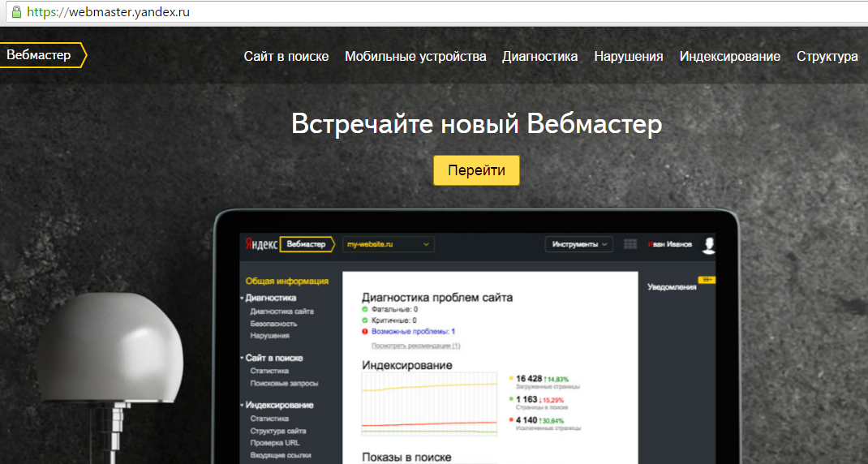Open Нарушения in the top navigation bar

(x=628, y=56)
